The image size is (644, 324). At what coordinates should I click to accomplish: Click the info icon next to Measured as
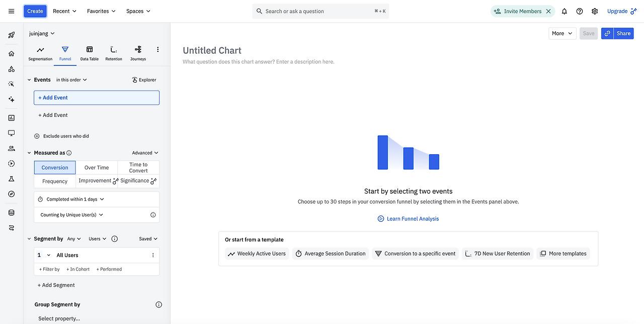point(69,153)
